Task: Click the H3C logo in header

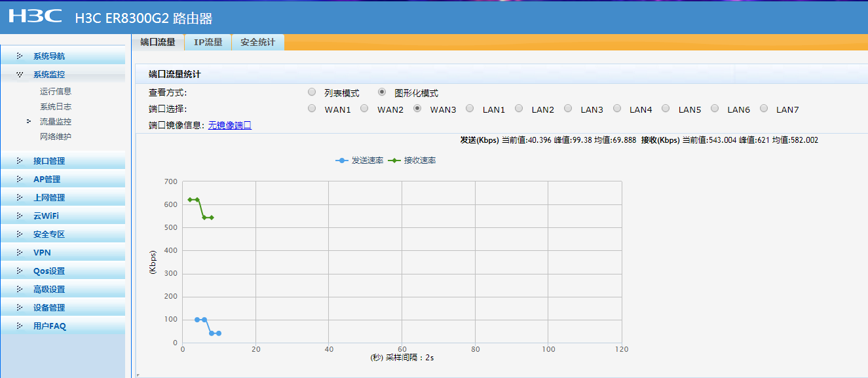Action: 35,16
